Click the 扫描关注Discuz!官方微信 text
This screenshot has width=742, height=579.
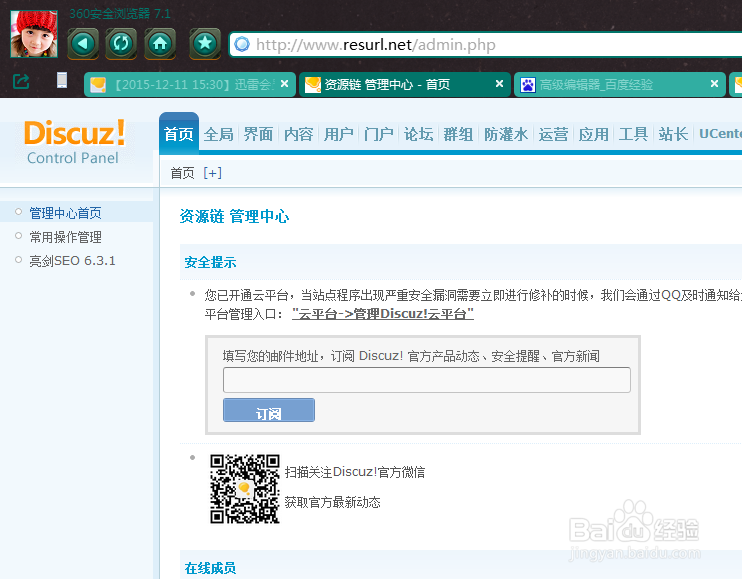[355, 472]
